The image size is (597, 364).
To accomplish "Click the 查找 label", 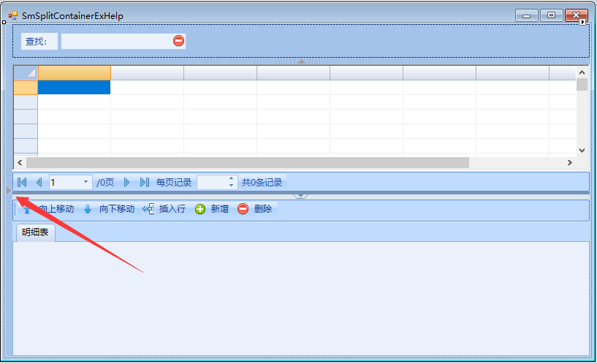I will pyautogui.click(x=39, y=41).
